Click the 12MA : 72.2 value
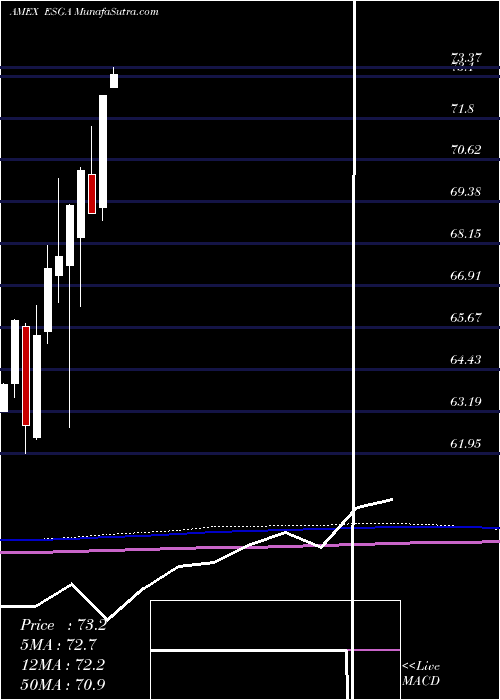This screenshot has height=700, width=500. click(62, 665)
